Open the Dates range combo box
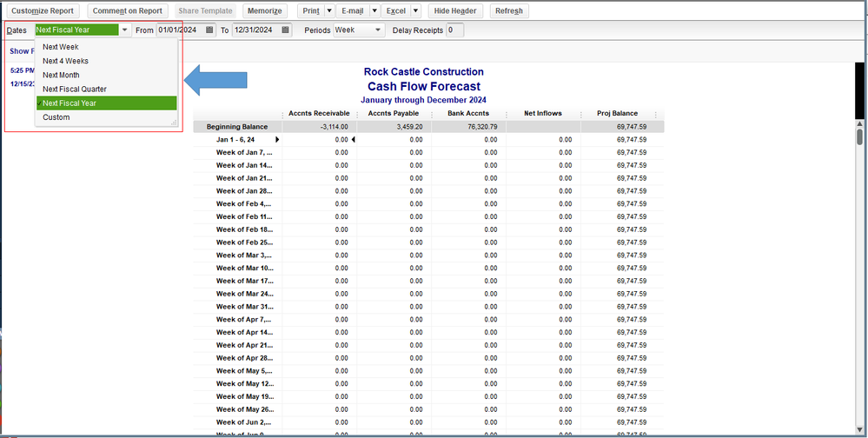Image resolution: width=868 pixels, height=438 pixels. pyautogui.click(x=83, y=30)
